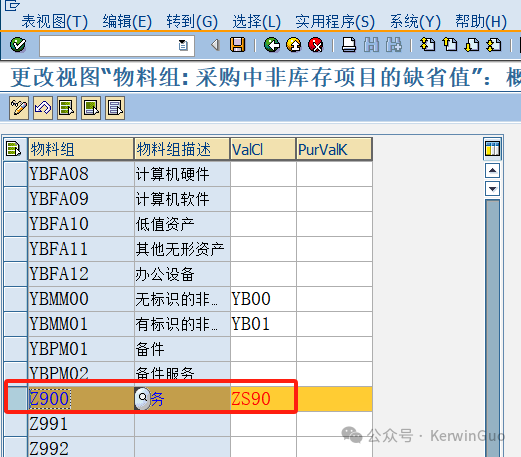Click the session menu icon above 表视图
The height and width of the screenshot is (457, 521).
(12, 6)
